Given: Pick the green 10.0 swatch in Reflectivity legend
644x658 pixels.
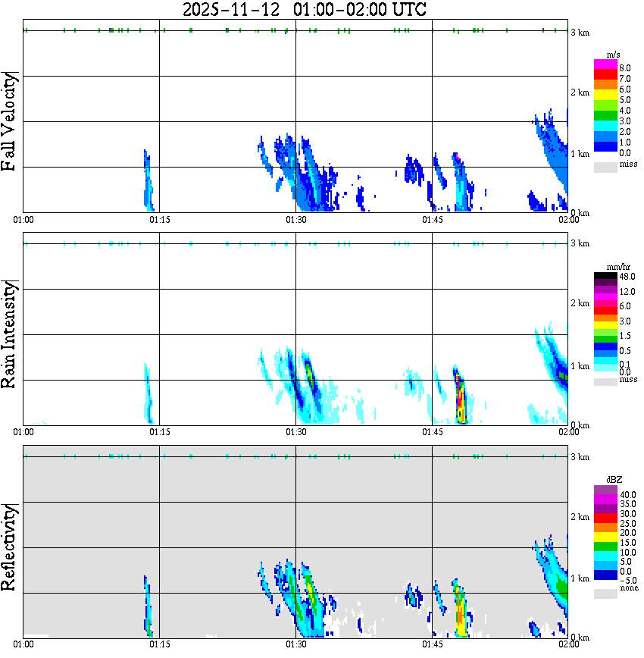Looking at the screenshot, I should pos(605,547).
